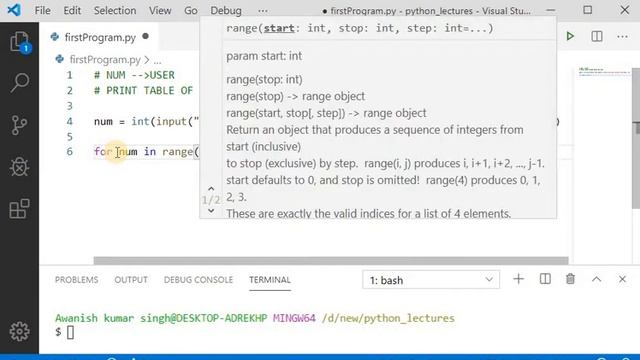Click the line number 4 gutter
Image resolution: width=640 pixels, height=360 pixels.
[x=69, y=122]
